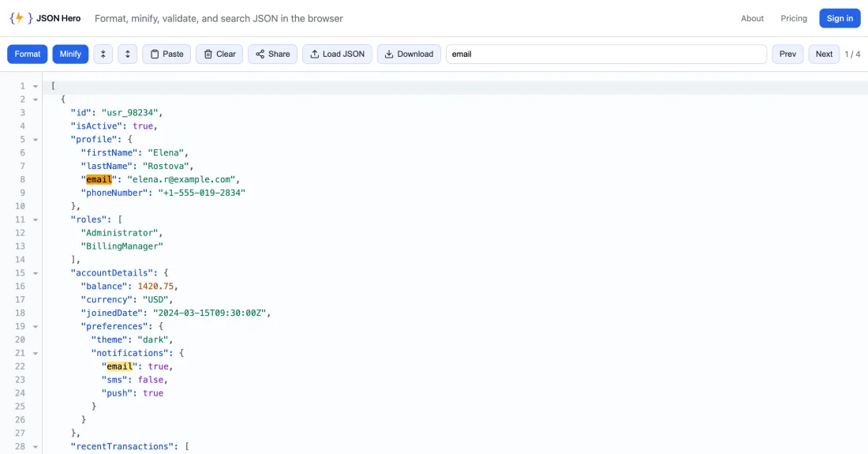868x454 pixels.
Task: Click the "elena.r@example.com" value
Action: pyautogui.click(x=181, y=179)
